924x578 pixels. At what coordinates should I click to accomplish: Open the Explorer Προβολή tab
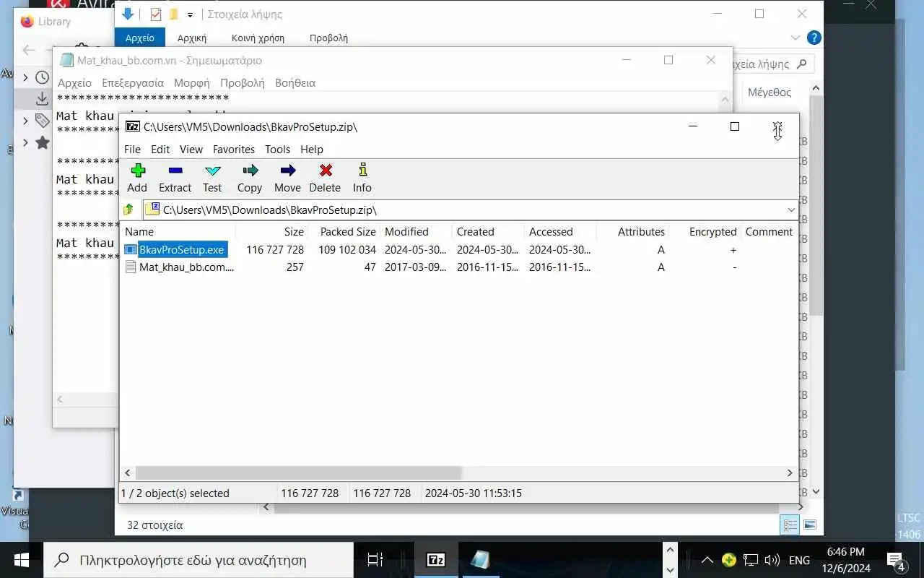328,38
